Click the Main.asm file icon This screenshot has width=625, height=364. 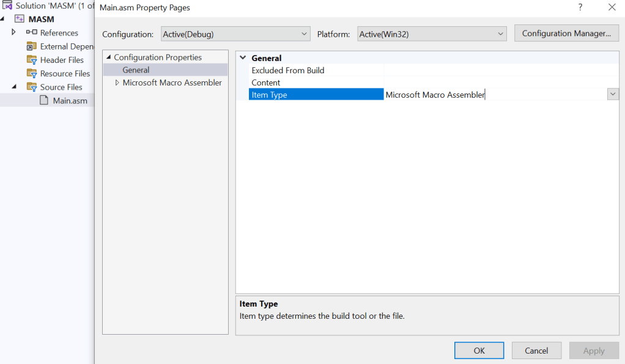point(44,100)
